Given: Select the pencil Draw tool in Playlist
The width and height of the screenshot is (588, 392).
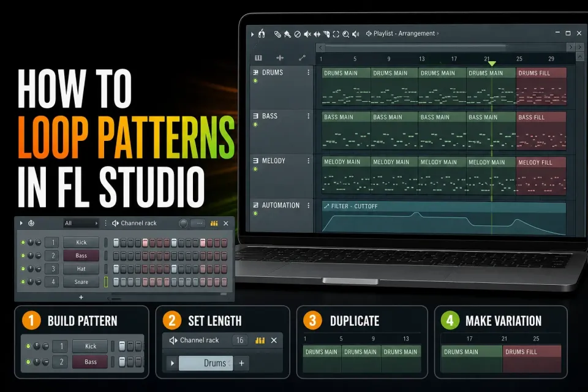Looking at the screenshot, I should [x=277, y=34].
